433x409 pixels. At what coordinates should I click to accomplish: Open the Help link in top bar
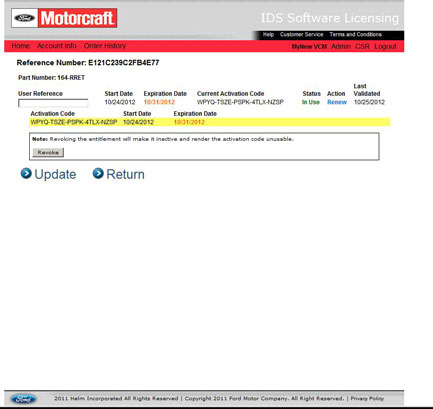(x=268, y=34)
